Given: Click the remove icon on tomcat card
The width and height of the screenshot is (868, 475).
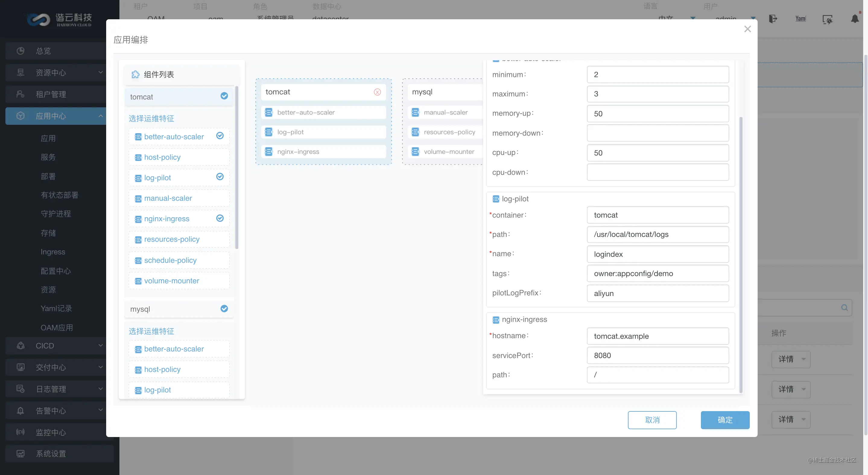Looking at the screenshot, I should (377, 92).
